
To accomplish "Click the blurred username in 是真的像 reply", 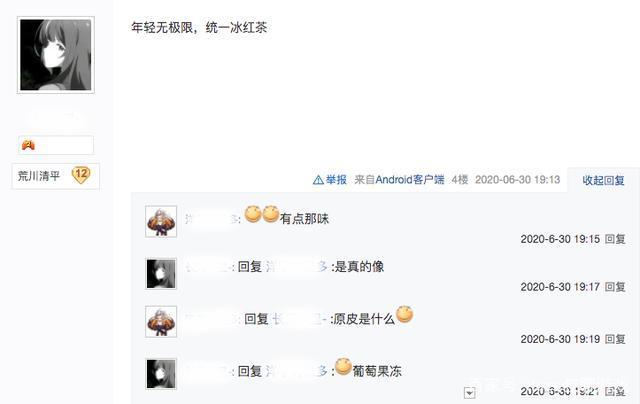I will pyautogui.click(x=208, y=267).
